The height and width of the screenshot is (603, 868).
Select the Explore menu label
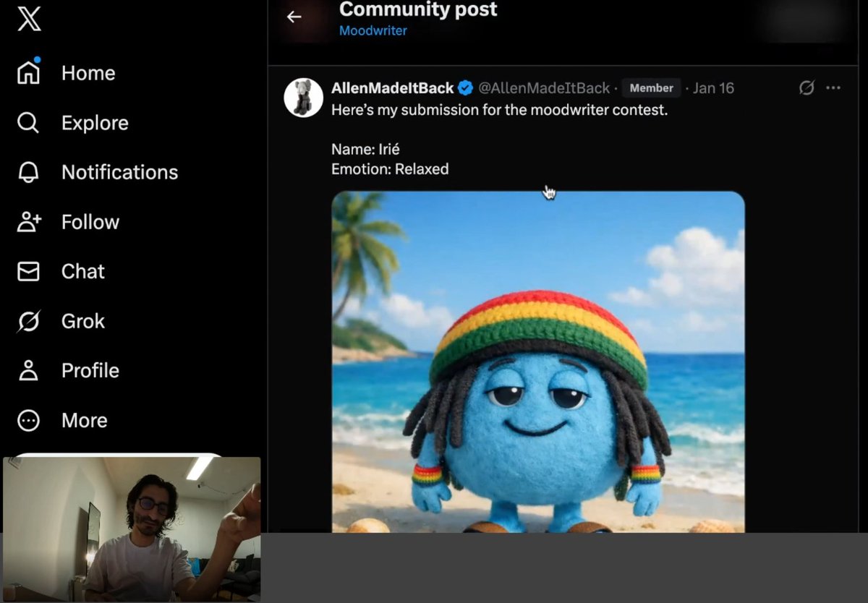95,123
